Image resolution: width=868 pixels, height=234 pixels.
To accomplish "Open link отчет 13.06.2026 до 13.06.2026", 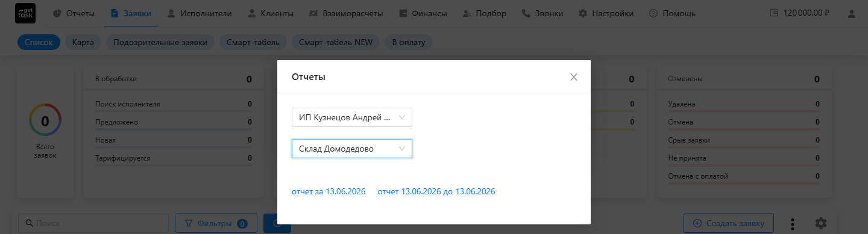I will (436, 192).
